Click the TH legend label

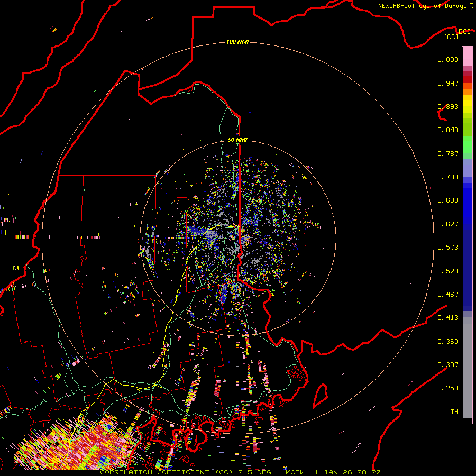point(454,412)
